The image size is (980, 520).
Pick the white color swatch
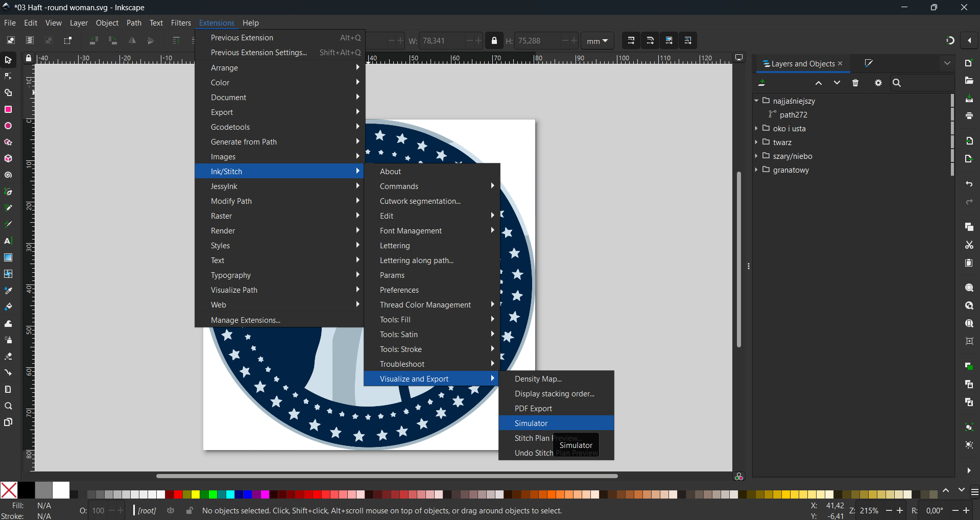pyautogui.click(x=61, y=490)
